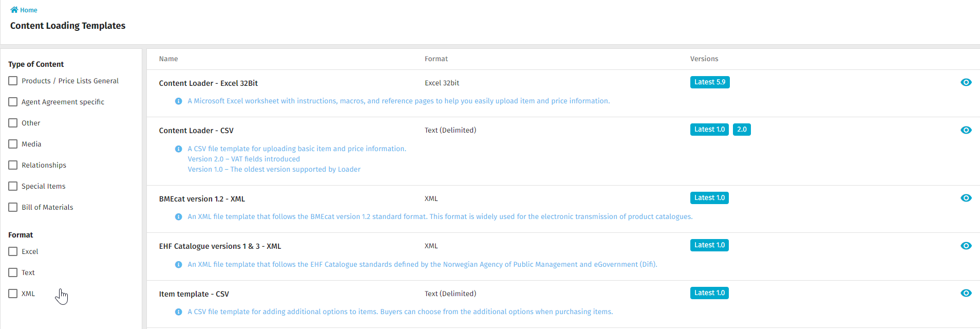Click info icon under BMEcat description
Screen dimensions: 980x329
[179, 217]
